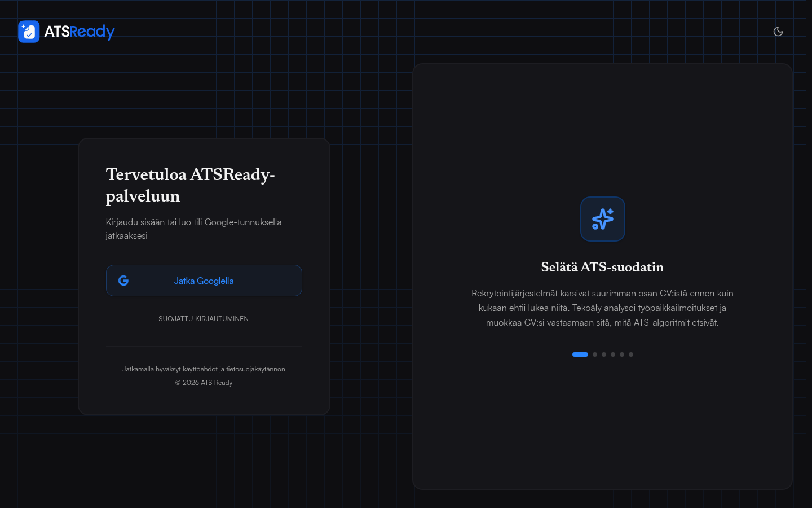812x508 pixels.
Task: Toggle dark mode with the moon icon
Action: (778, 32)
